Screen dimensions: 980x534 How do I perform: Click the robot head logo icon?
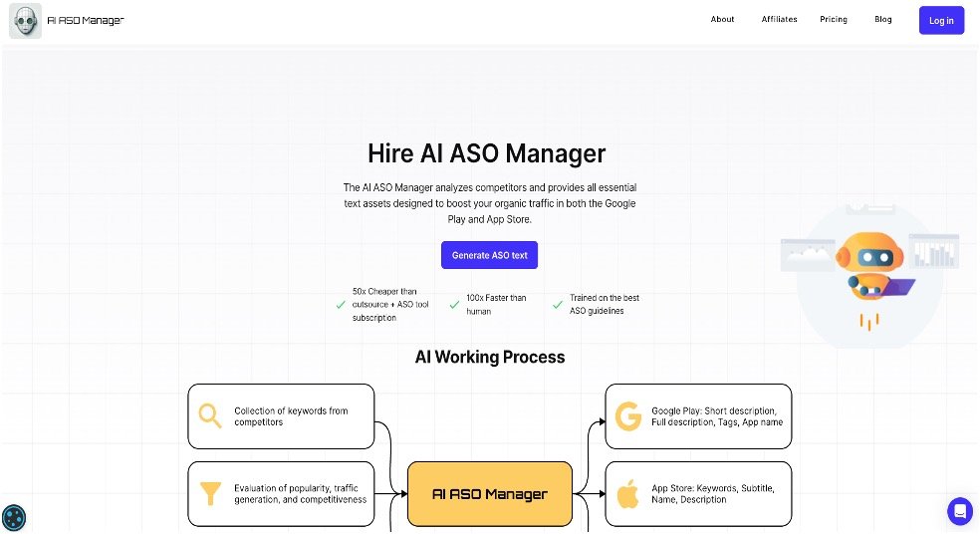[25, 21]
